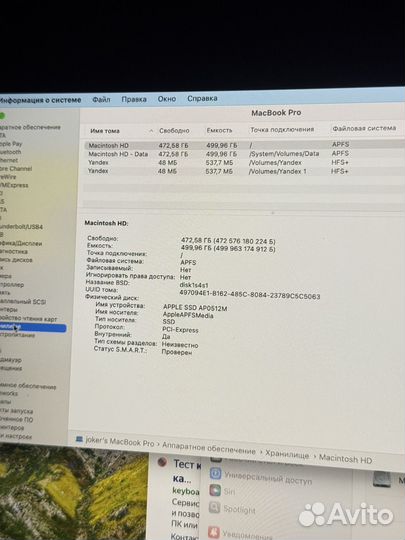Select Fibre Channel in the sidebar
The image size is (405, 540).
[x=16, y=168]
